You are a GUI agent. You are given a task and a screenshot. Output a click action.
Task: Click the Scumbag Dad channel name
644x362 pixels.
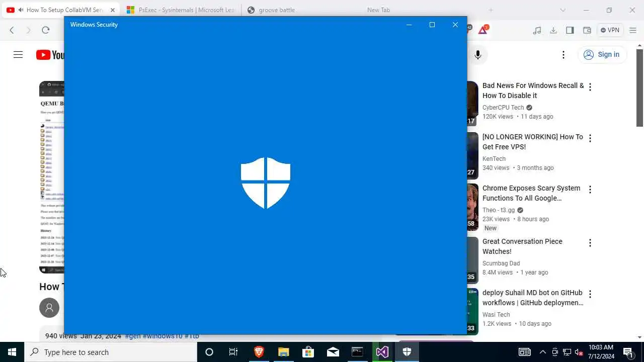pos(501,263)
